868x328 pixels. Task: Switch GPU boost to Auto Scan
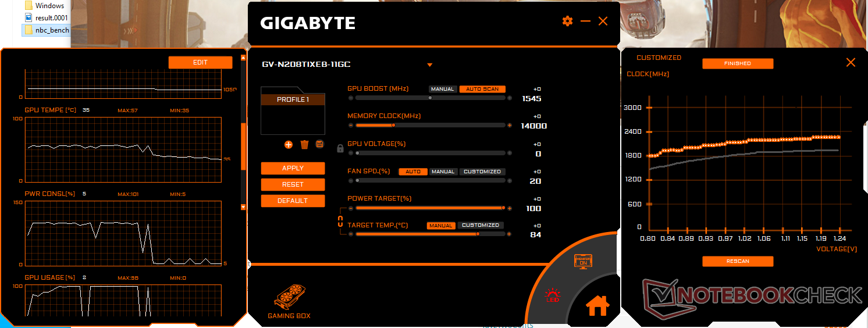[x=482, y=89]
